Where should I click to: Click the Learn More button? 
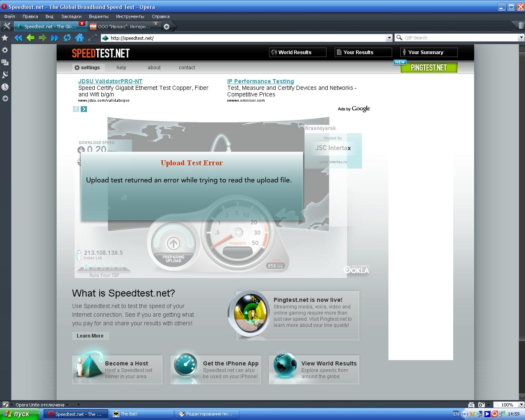click(90, 336)
